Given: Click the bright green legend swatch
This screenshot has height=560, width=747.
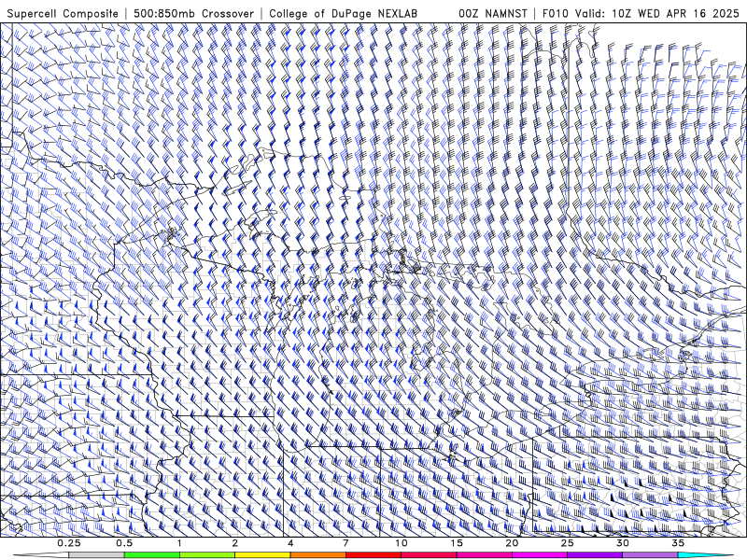Looking at the screenshot, I should 151,555.
